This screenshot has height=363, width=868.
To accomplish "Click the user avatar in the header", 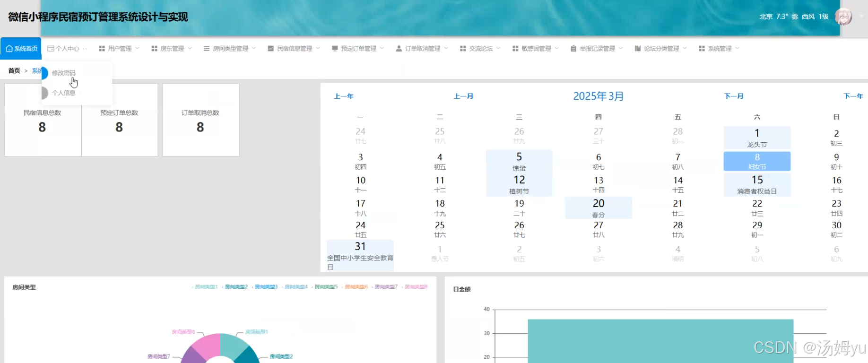I will pos(843,17).
